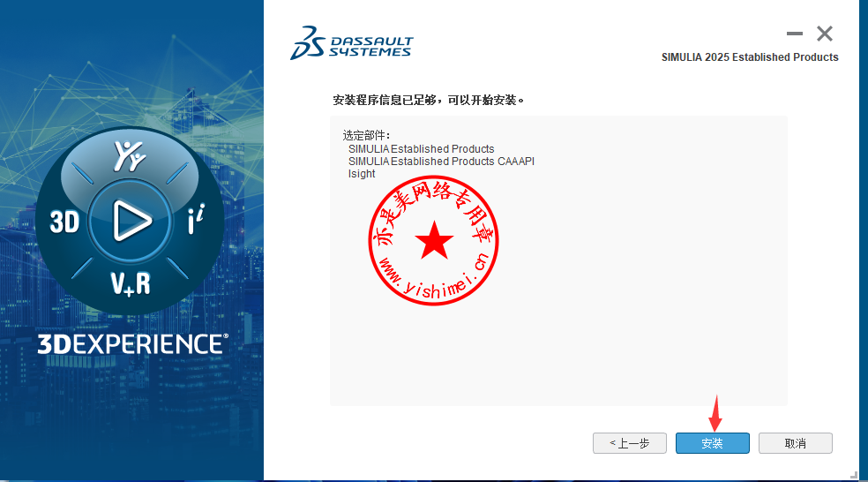Click the 3D quadrant of the compass

tap(64, 222)
